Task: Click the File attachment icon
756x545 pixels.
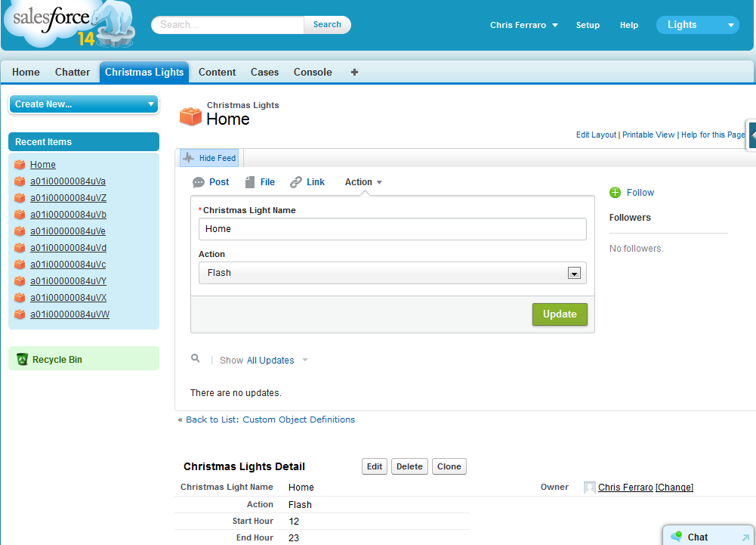Action: pyautogui.click(x=248, y=182)
